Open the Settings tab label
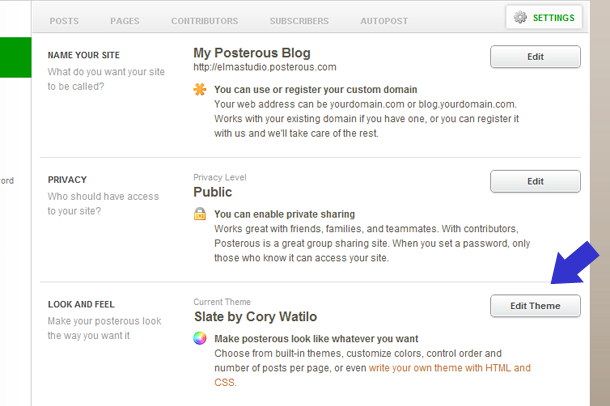The image size is (610, 406). tap(554, 18)
